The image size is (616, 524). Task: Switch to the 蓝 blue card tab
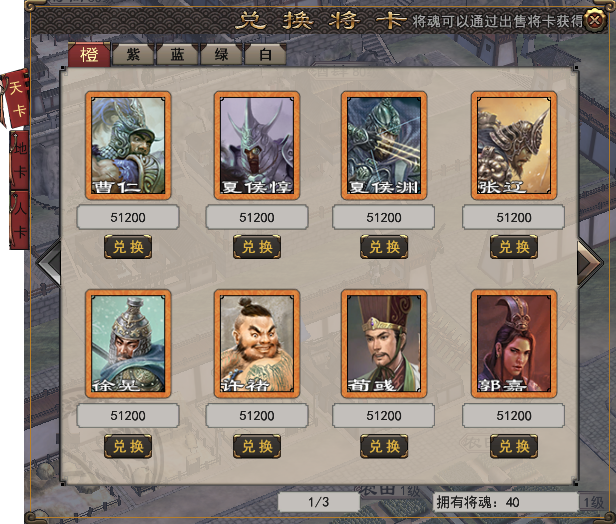pos(177,54)
